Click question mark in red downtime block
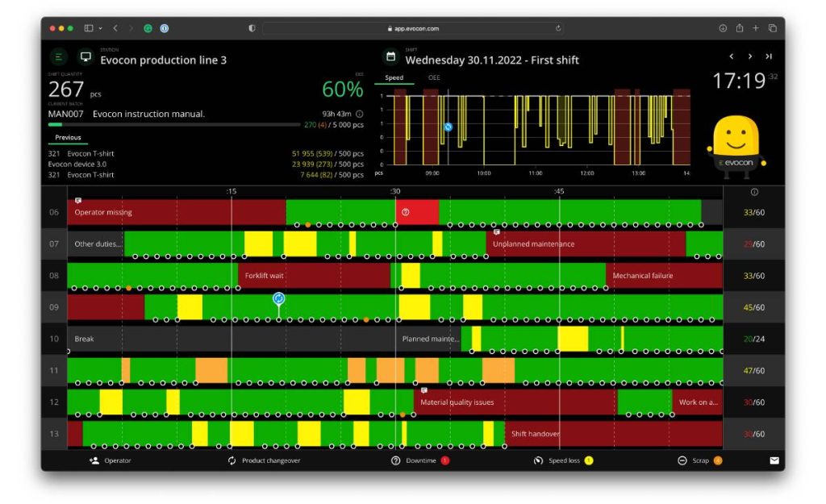826x504 pixels. coord(405,212)
